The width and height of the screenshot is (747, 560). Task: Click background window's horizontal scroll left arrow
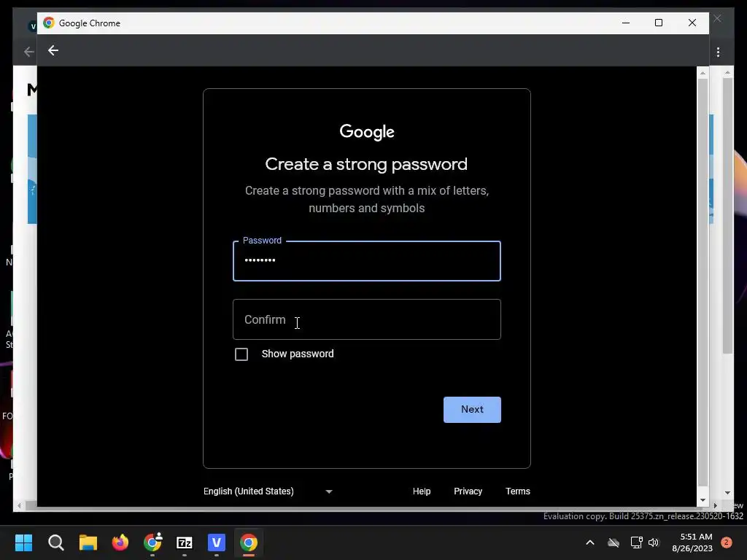pyautogui.click(x=19, y=506)
